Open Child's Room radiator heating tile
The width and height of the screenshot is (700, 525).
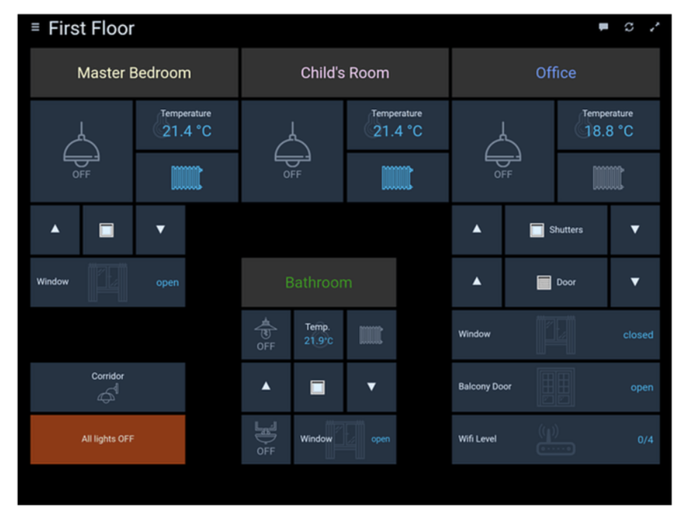point(397,178)
